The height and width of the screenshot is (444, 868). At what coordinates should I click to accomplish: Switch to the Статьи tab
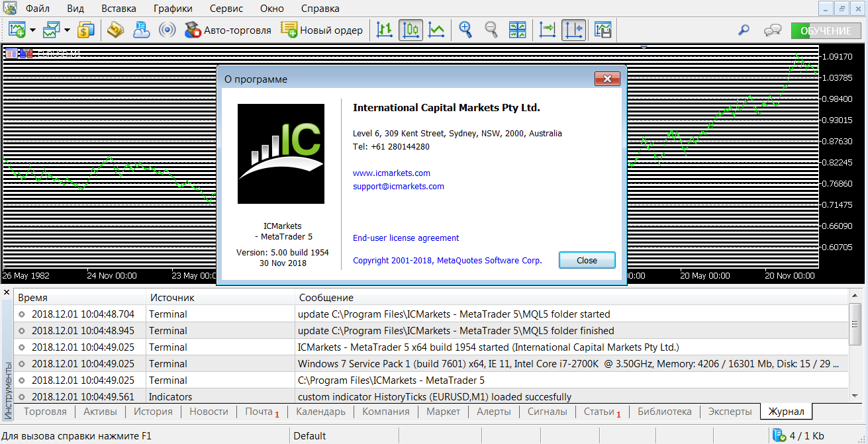pos(601,412)
